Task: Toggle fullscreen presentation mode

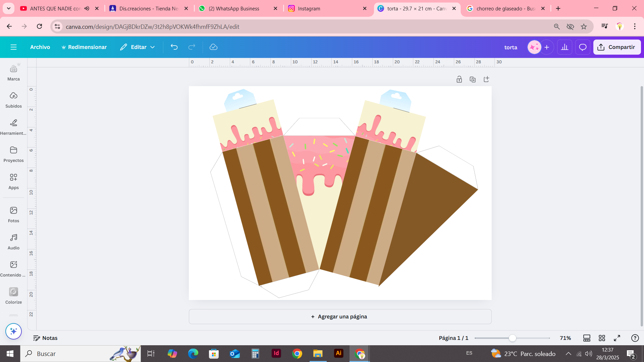Action: pos(617,338)
